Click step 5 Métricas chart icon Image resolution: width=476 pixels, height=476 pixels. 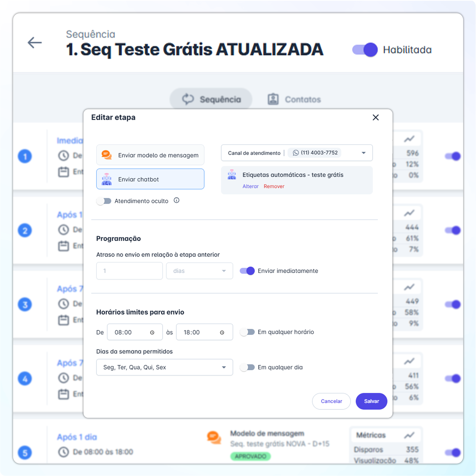[409, 435]
